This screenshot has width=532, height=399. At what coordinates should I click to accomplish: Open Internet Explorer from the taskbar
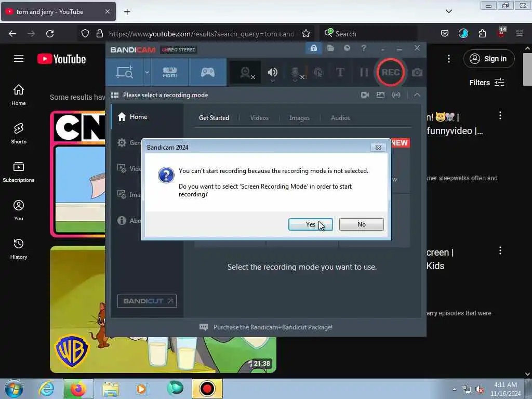point(46,389)
